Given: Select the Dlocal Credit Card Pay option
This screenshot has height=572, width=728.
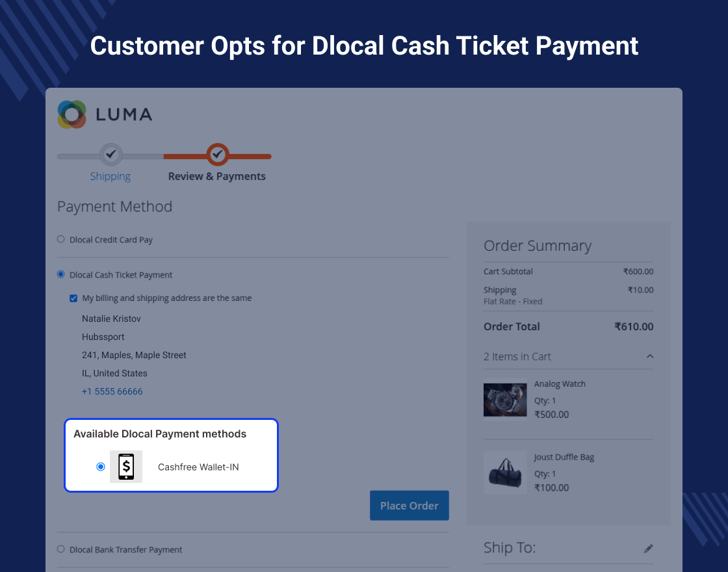Looking at the screenshot, I should coord(61,239).
